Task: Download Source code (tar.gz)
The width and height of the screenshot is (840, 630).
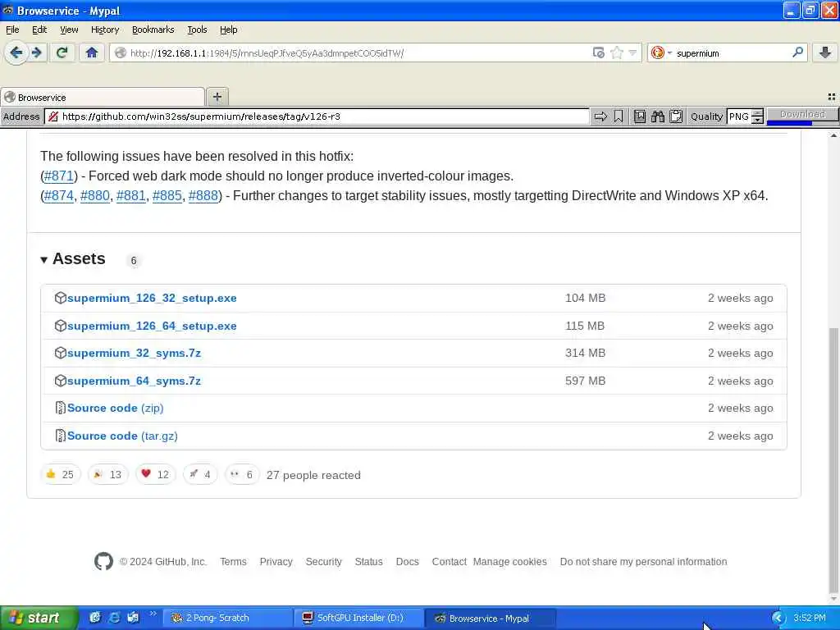Action: tap(122, 436)
